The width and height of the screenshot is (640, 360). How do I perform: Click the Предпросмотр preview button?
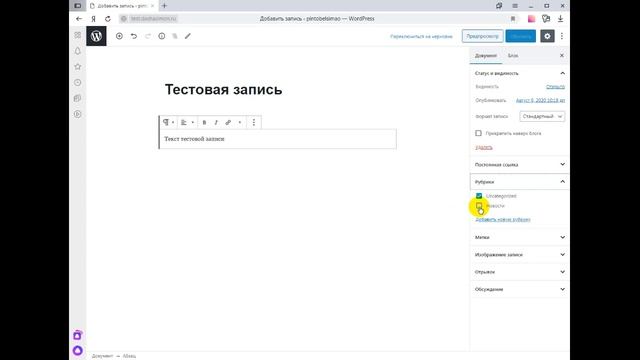click(x=482, y=36)
